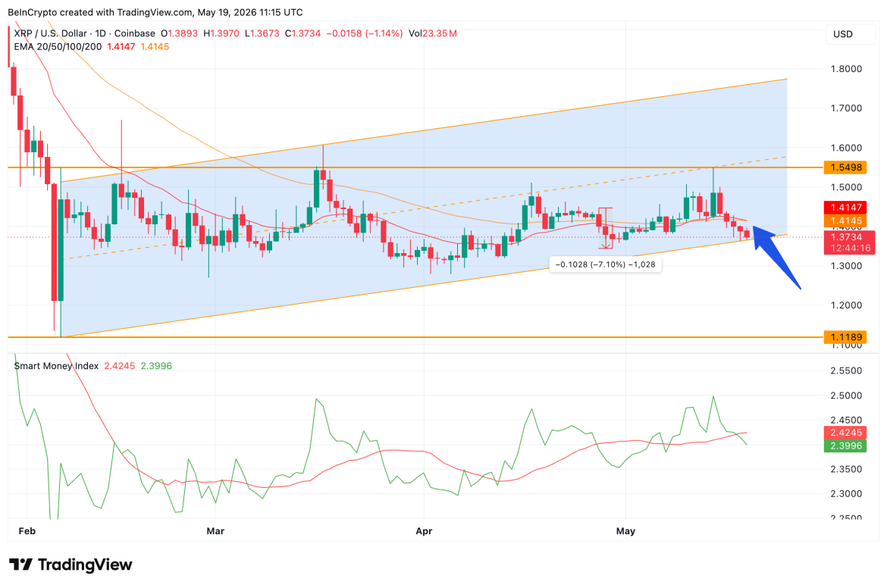The width and height of the screenshot is (887, 588).
Task: Click the 1.6000 price axis label
Action: 846,148
